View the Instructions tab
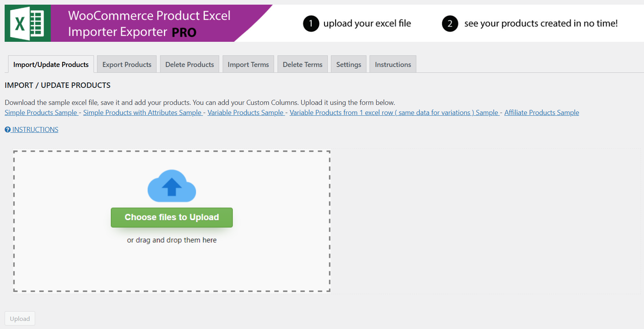Image resolution: width=644 pixels, height=329 pixels. (393, 65)
